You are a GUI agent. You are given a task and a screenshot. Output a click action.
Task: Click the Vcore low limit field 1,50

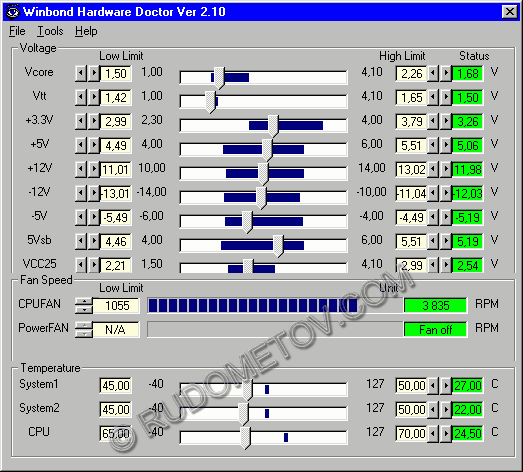click(x=116, y=73)
